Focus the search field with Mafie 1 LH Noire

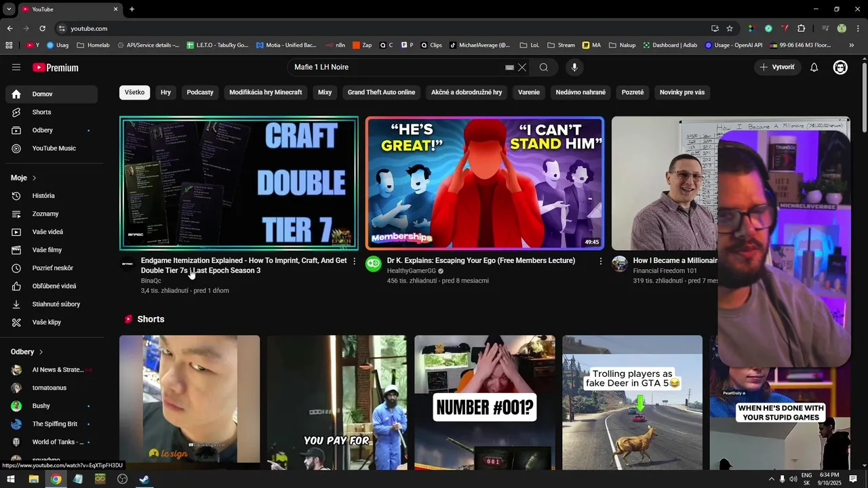tap(397, 67)
